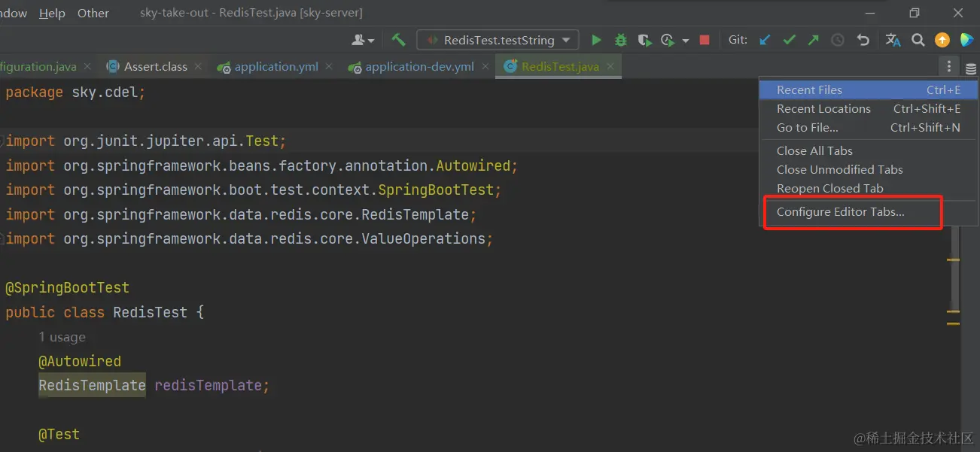980x452 pixels.
Task: Click Git Update Project blue arrow
Action: coord(765,40)
